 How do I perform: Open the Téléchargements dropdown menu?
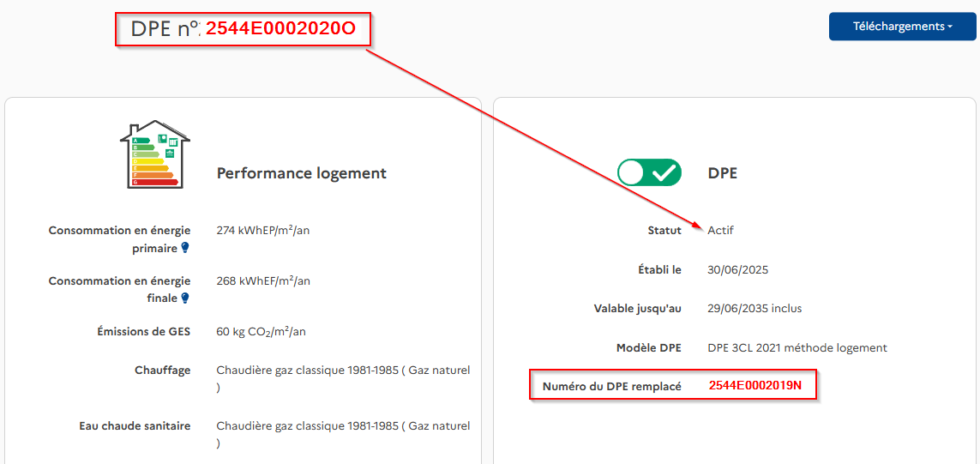[903, 27]
